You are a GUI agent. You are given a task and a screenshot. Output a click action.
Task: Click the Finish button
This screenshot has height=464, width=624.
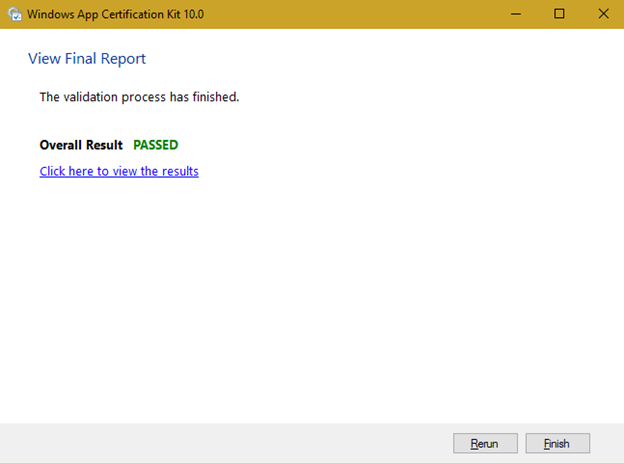pos(558,443)
